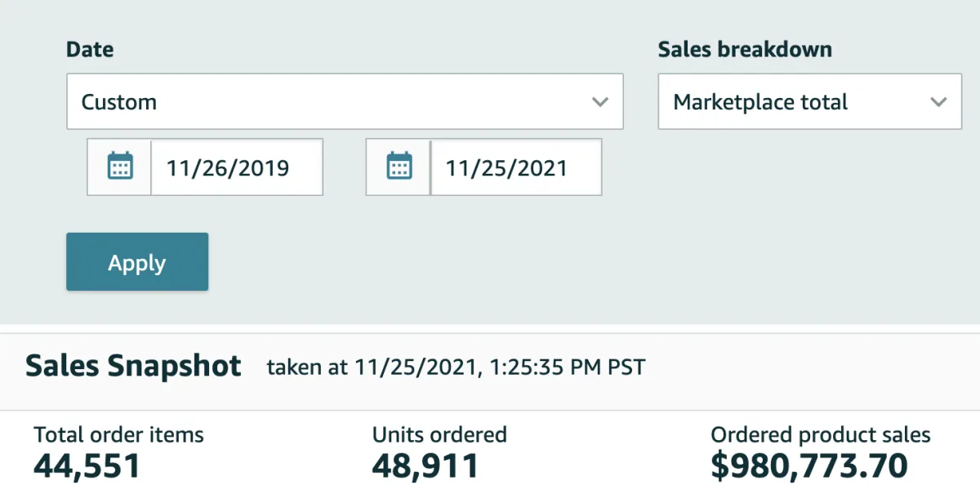Viewport: 980px width, 503px height.
Task: Select the 44,551 order items value
Action: click(87, 465)
